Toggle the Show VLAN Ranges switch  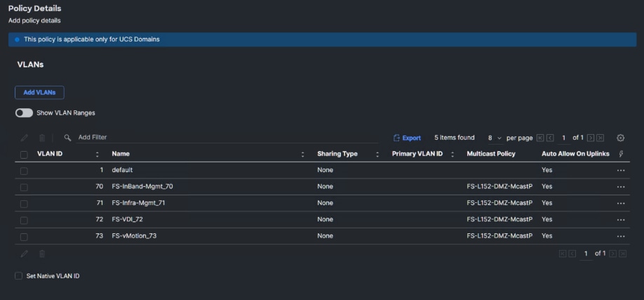point(24,112)
